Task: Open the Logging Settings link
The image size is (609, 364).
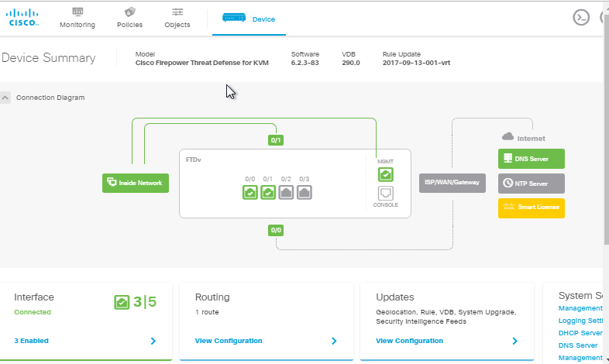Action: (580, 321)
